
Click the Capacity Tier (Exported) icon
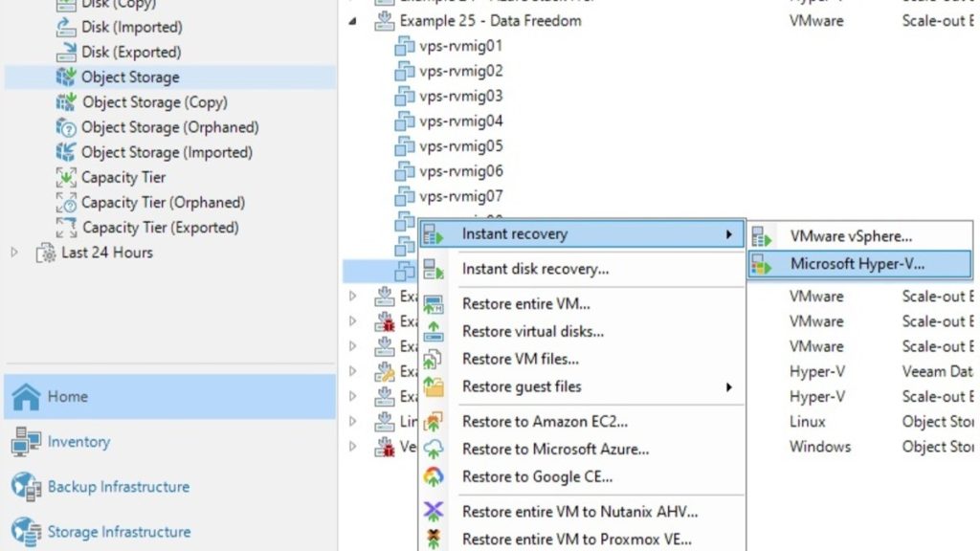point(66,228)
